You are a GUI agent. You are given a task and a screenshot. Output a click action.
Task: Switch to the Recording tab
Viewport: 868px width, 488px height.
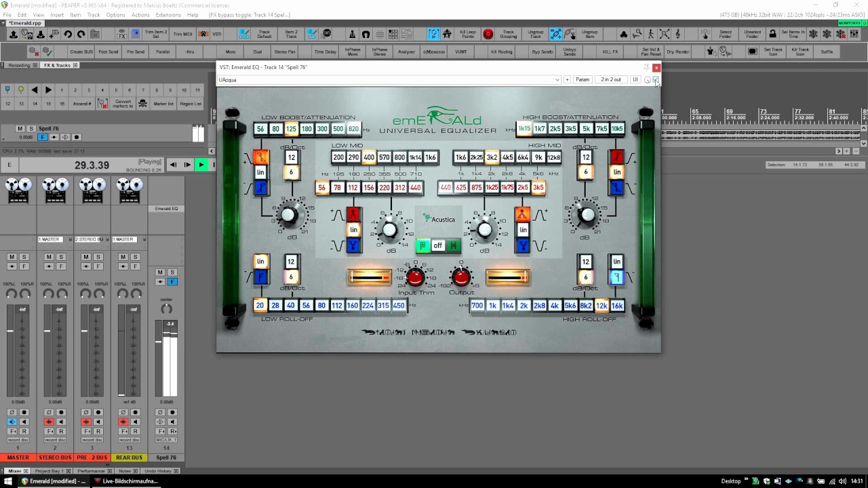point(19,65)
